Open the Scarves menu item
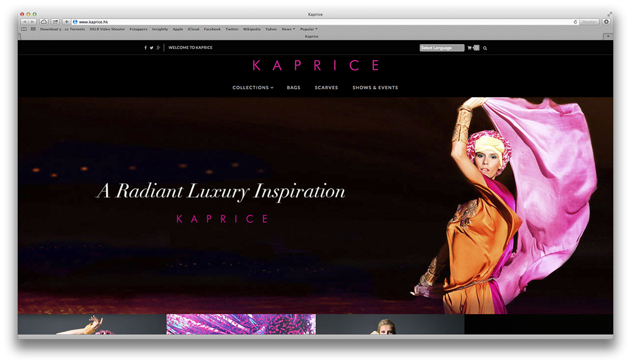The width and height of the screenshot is (631, 364). click(327, 88)
